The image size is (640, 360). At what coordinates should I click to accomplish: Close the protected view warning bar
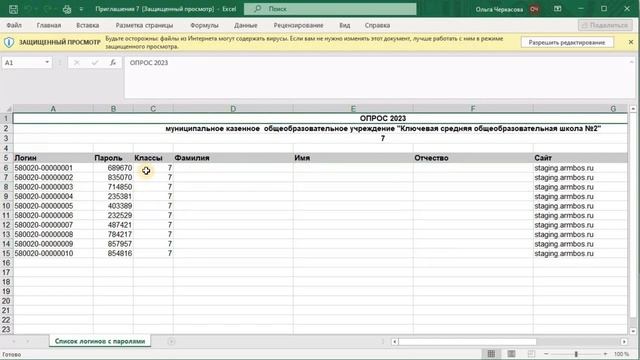[x=631, y=42]
